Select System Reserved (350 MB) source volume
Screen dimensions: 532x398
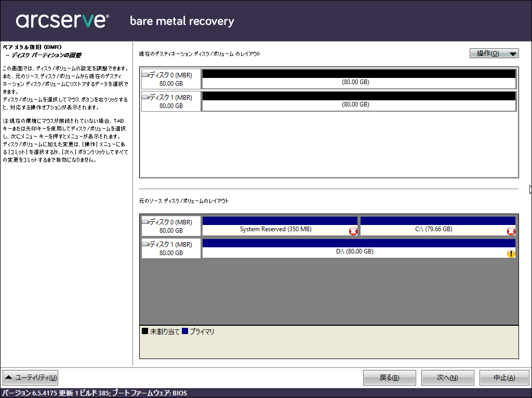(280, 226)
